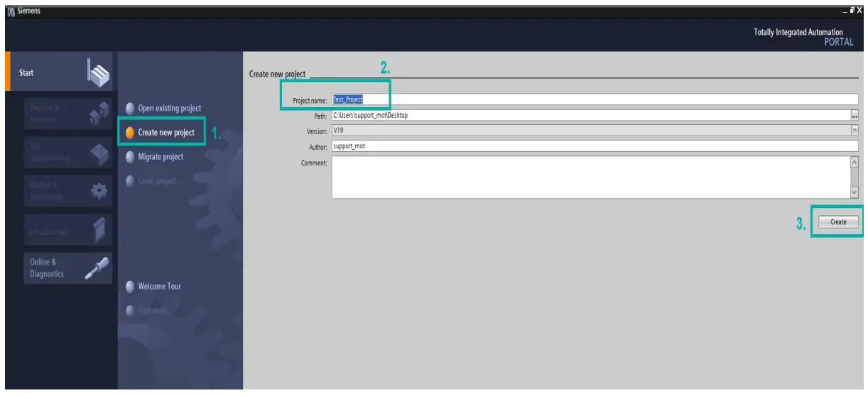
Task: Choose Open existing project
Action: (x=169, y=109)
